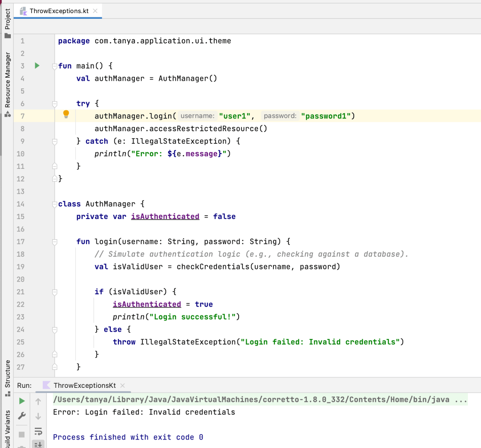Open the Resource Manager side panel
Viewport: 481px width, 448px height.
[x=7, y=80]
